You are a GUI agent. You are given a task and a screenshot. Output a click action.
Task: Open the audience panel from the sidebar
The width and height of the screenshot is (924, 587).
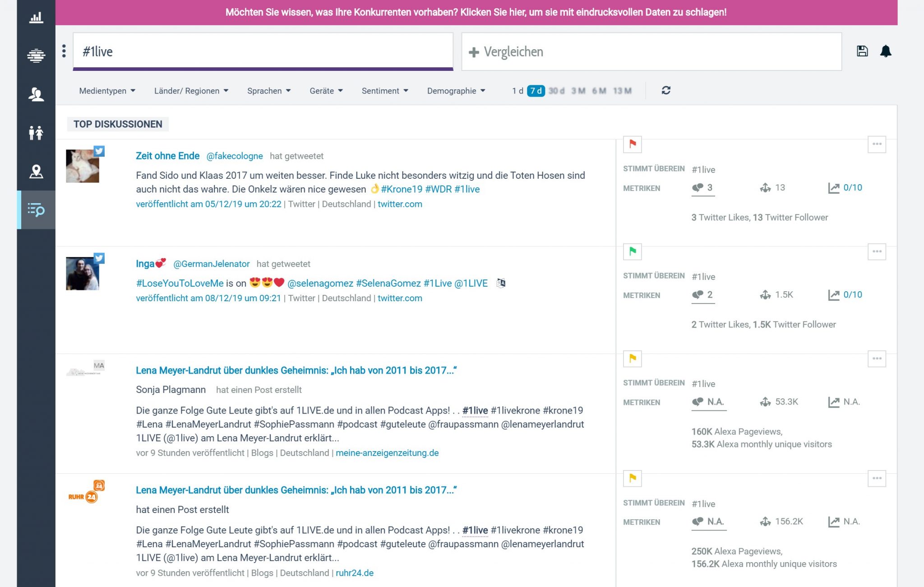tap(36, 94)
